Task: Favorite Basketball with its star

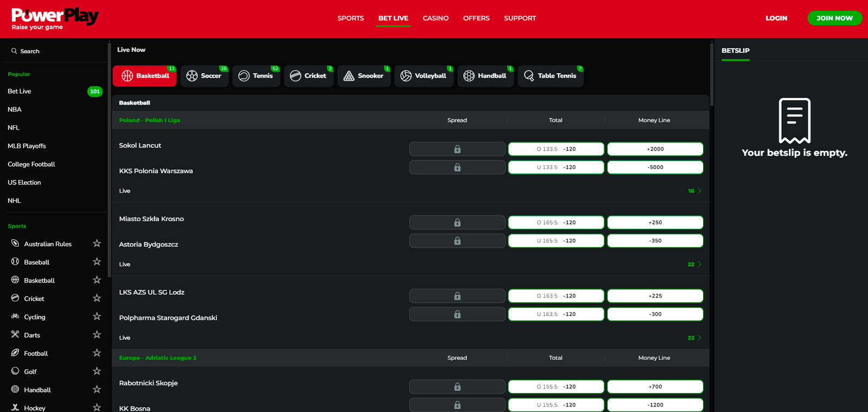Action: coord(97,280)
